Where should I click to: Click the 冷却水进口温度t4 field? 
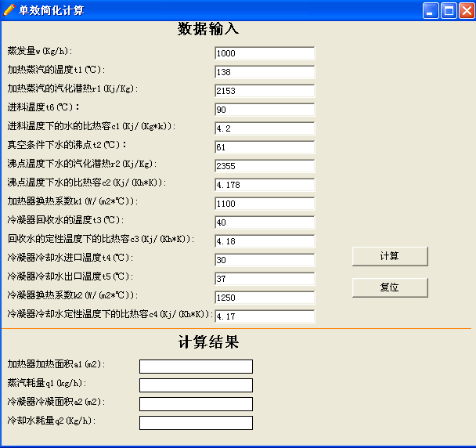pyautogui.click(x=265, y=260)
